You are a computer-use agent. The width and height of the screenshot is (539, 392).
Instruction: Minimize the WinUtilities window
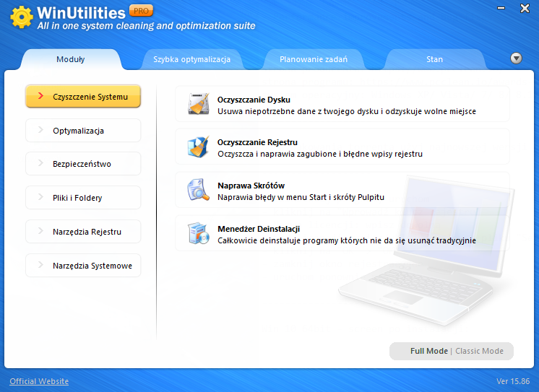tap(501, 8)
